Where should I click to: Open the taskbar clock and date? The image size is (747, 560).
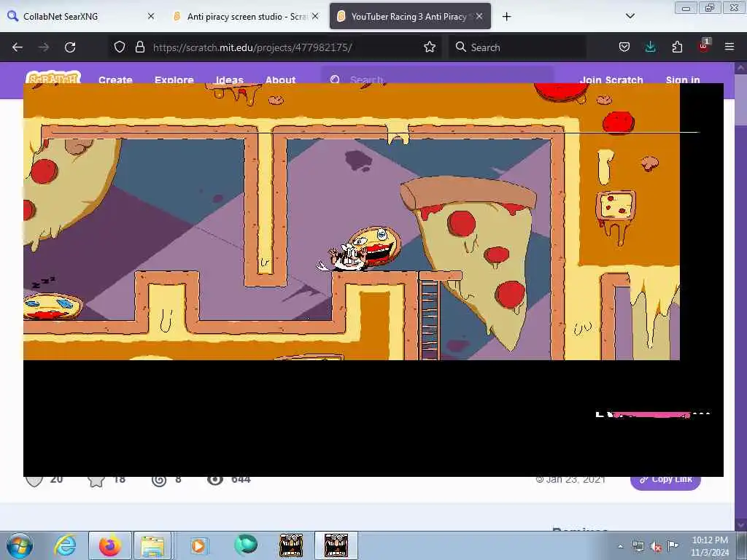coord(709,546)
